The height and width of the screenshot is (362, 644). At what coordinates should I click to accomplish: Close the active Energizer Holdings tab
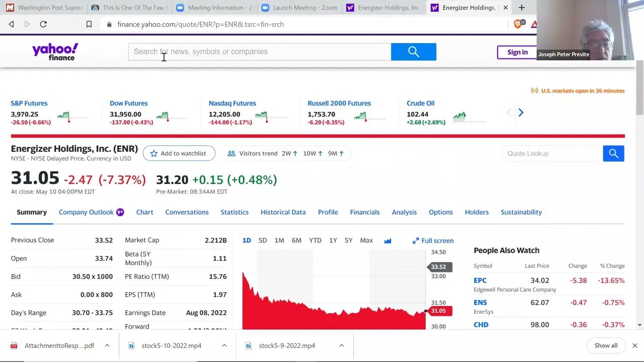coord(506,8)
